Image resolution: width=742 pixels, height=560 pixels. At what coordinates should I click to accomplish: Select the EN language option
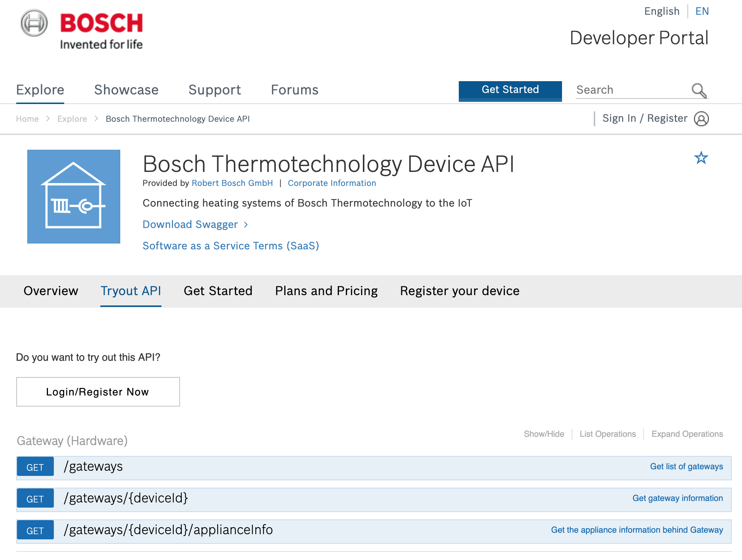(x=702, y=11)
